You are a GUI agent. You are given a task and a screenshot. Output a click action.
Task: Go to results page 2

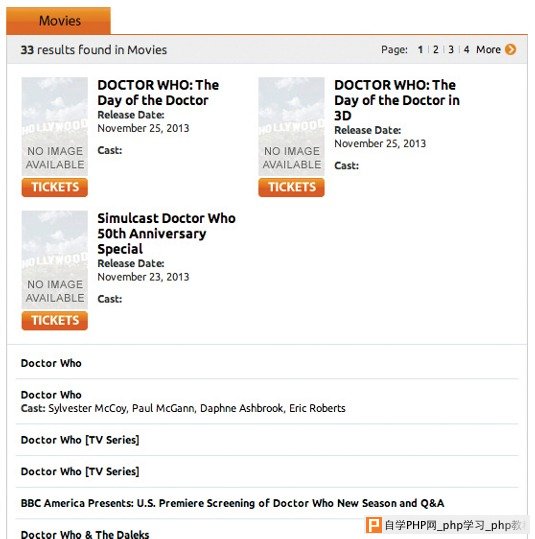point(436,50)
